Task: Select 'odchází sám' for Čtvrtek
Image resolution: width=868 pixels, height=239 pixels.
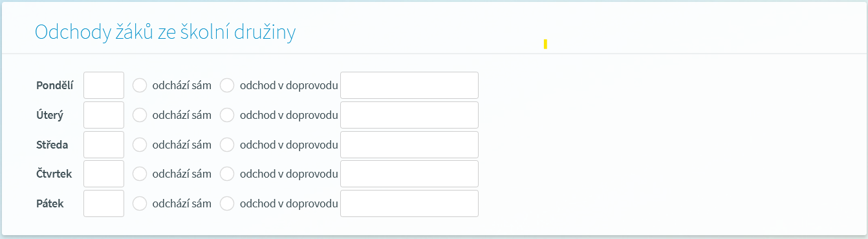Action: tap(140, 174)
